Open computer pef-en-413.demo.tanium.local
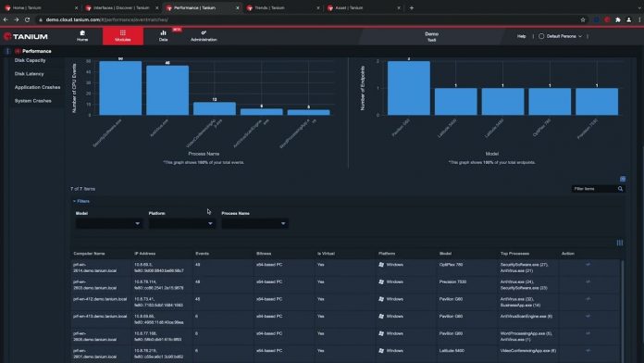Viewport: 644px width, 363px height. (100, 317)
